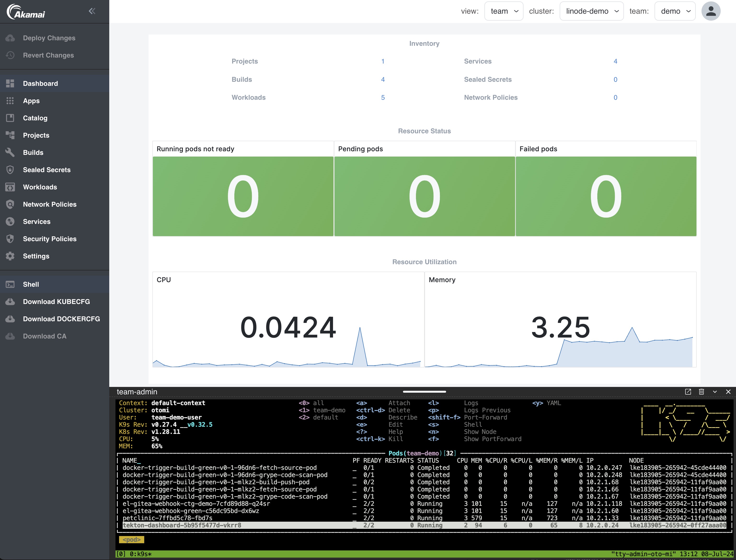736x560 pixels.
Task: Open the Apps menu item
Action: click(31, 100)
